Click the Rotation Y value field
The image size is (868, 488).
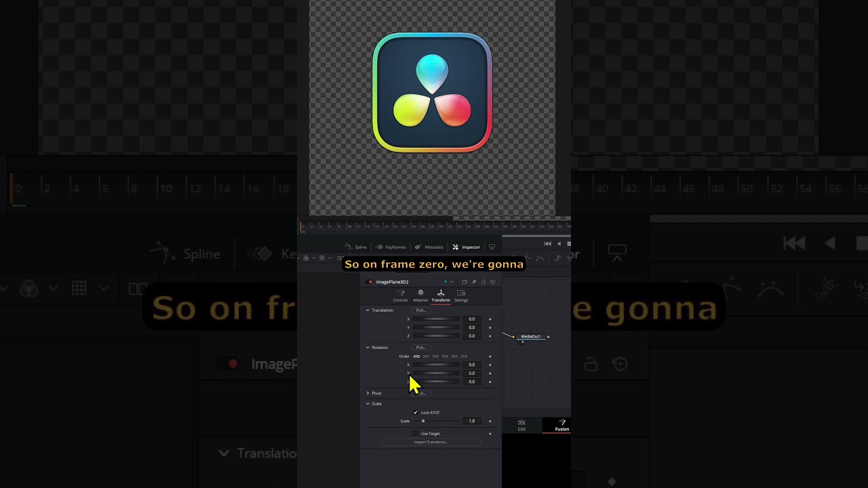click(472, 373)
